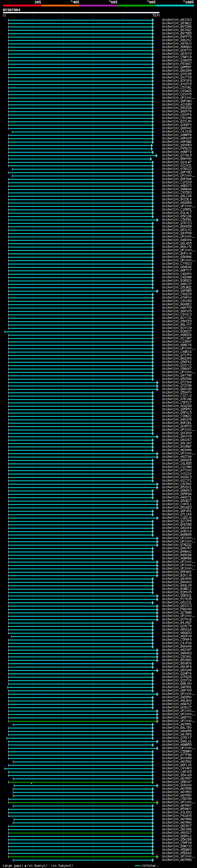The image size is (197, 868).
Task: Open hit UniRef100_Q08770
Action: [x=177, y=50]
